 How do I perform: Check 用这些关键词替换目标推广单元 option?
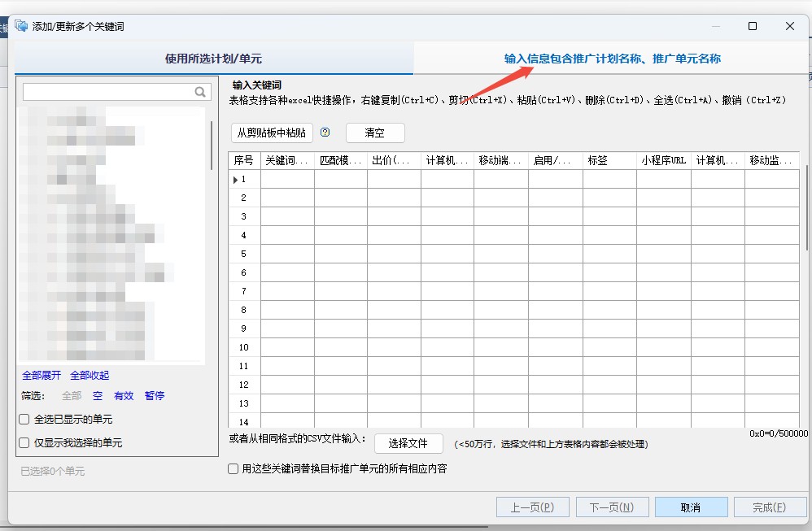[234, 469]
